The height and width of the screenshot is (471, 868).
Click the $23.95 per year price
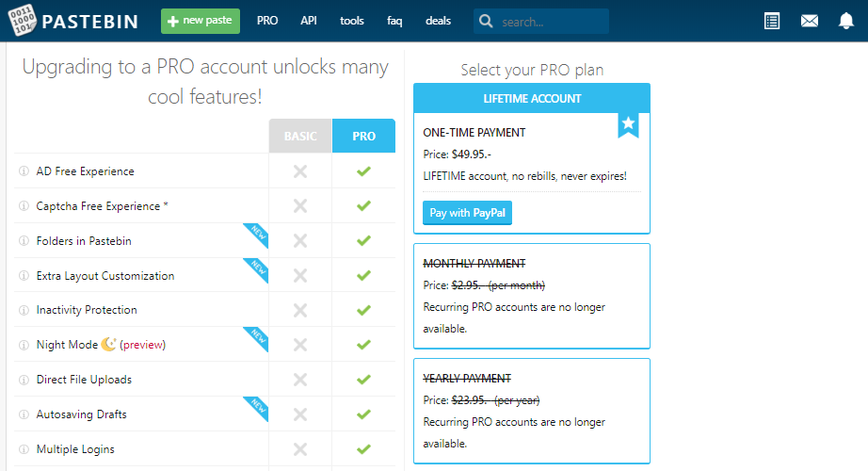point(495,400)
